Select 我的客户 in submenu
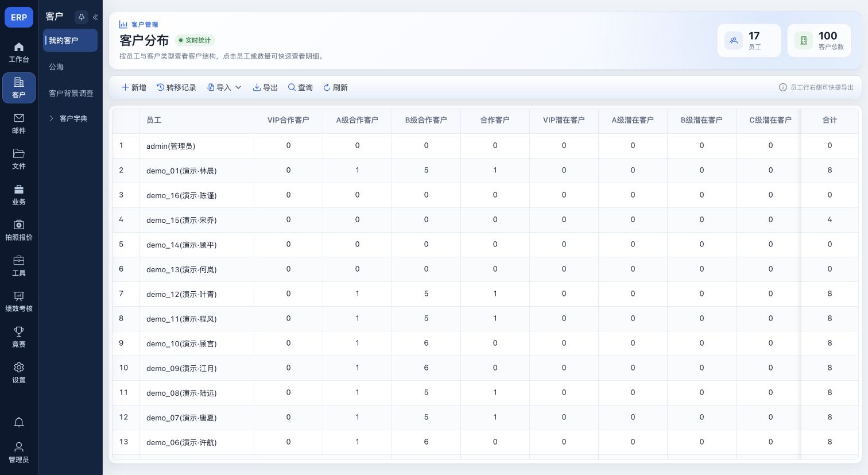 tap(70, 40)
